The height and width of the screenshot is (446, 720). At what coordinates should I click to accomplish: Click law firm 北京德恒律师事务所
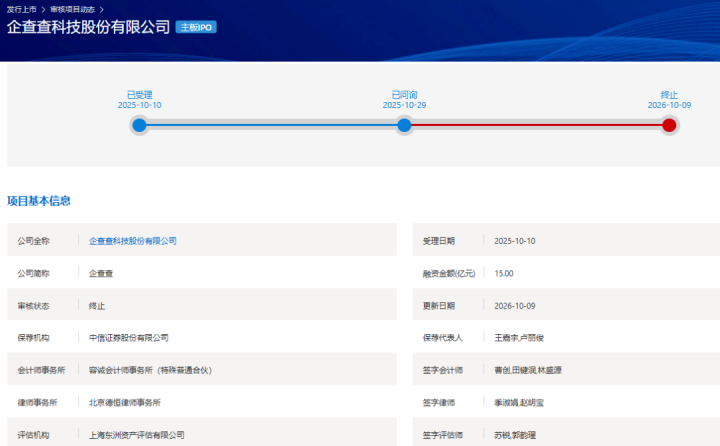tap(124, 402)
